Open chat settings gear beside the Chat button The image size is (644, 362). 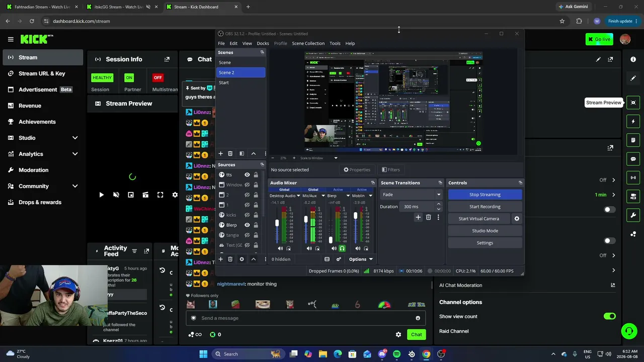tap(398, 334)
